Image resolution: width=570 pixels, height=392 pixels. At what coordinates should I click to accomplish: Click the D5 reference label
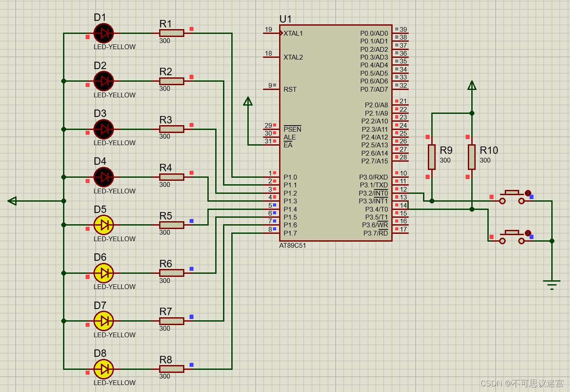coord(100,209)
